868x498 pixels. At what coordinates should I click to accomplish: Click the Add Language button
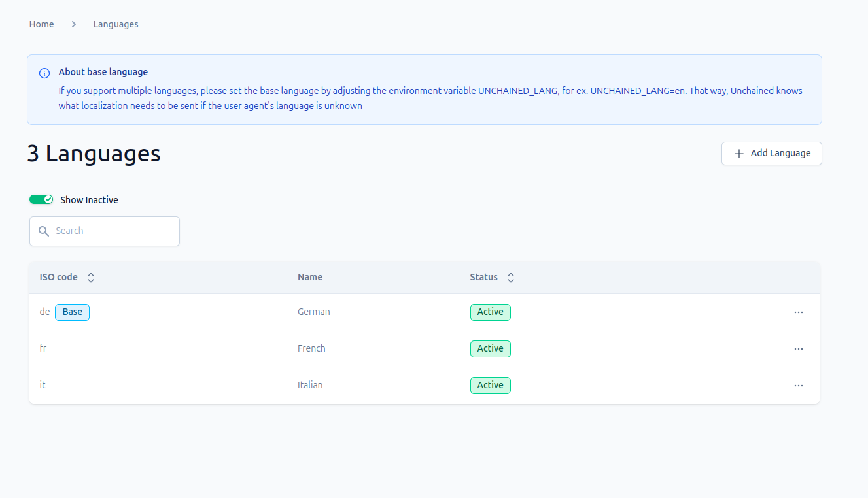772,154
